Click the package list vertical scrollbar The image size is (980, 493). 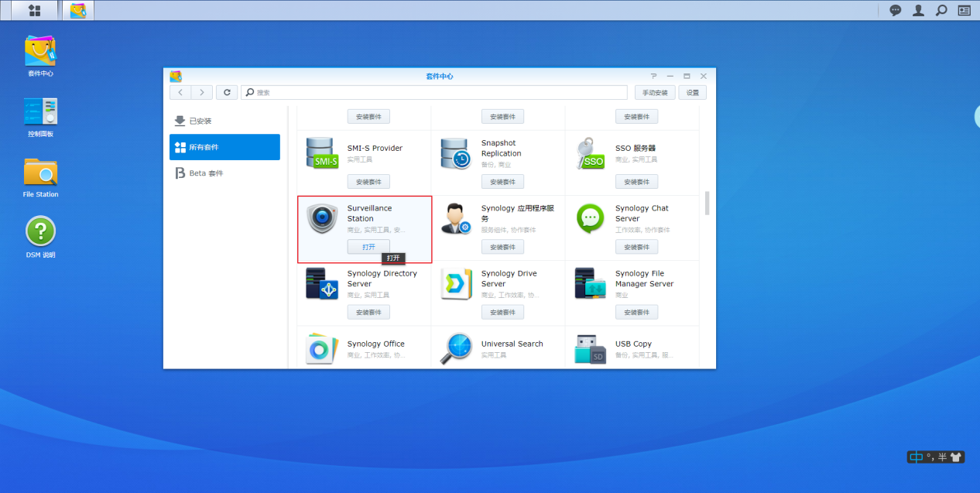707,204
